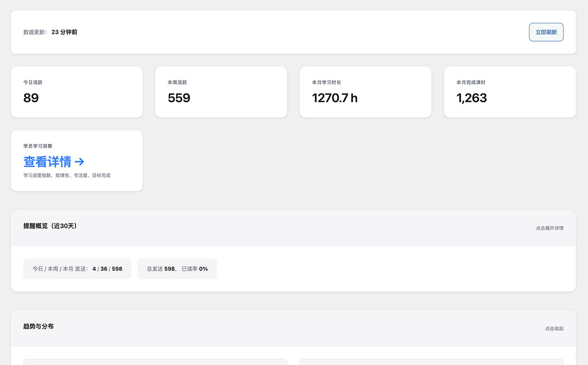Select the 今日活跃 stat card label
The height and width of the screenshot is (365, 588).
33,82
